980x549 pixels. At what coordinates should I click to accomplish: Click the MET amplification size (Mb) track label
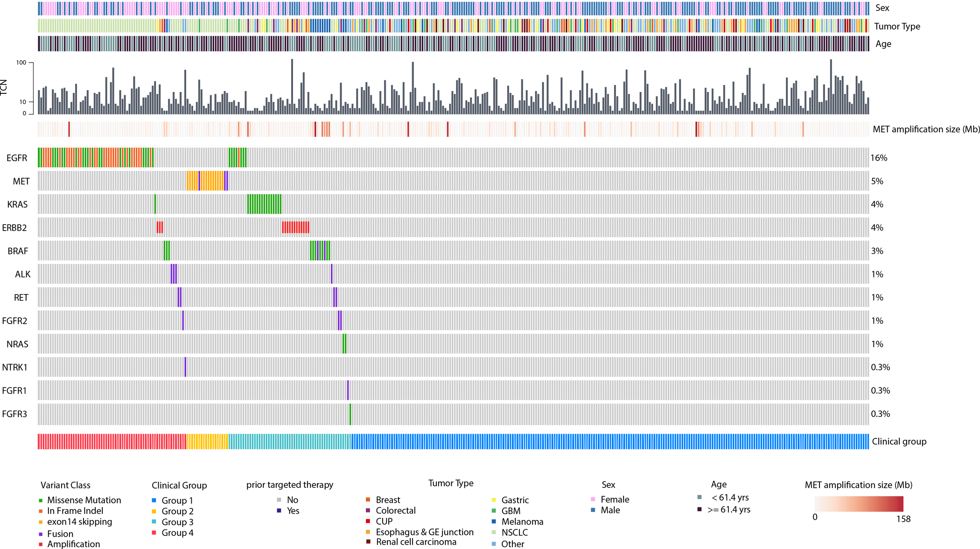pos(926,129)
